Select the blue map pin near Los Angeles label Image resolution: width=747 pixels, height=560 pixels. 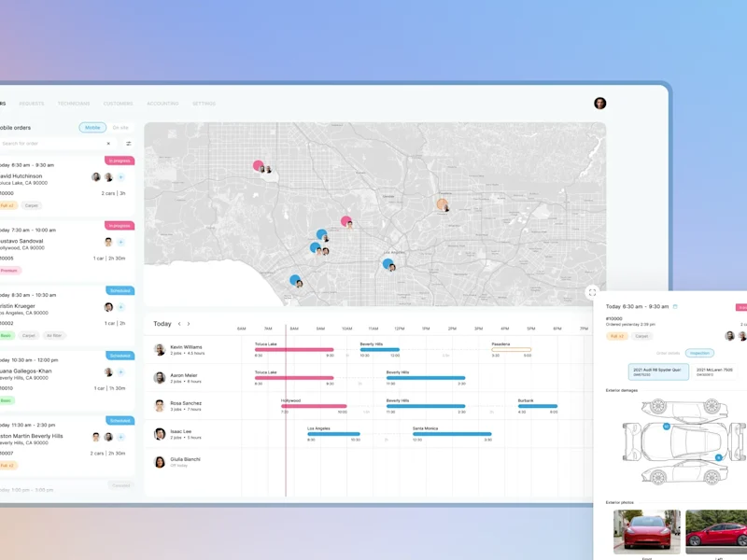pyautogui.click(x=388, y=263)
